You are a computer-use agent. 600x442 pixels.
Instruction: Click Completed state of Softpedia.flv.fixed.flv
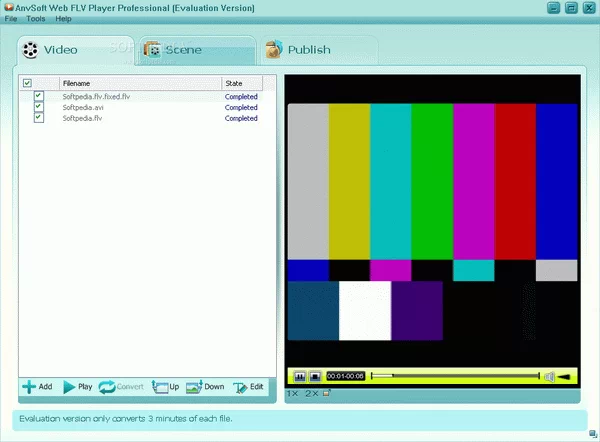pos(241,96)
